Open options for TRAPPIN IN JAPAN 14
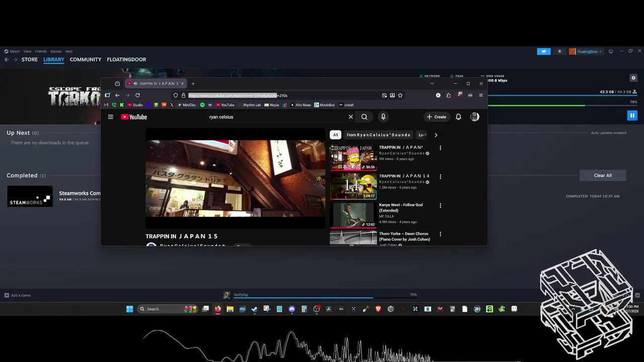This screenshot has height=362, width=644. coord(440,176)
